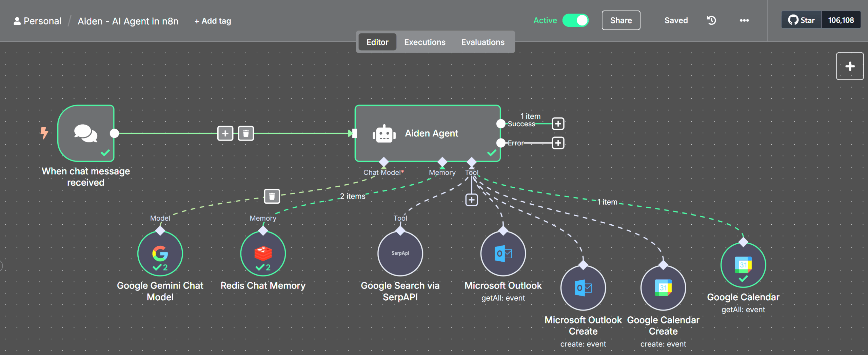The height and width of the screenshot is (355, 868).
Task: Open the Microsoft Outlook getAll event node
Action: tap(503, 254)
